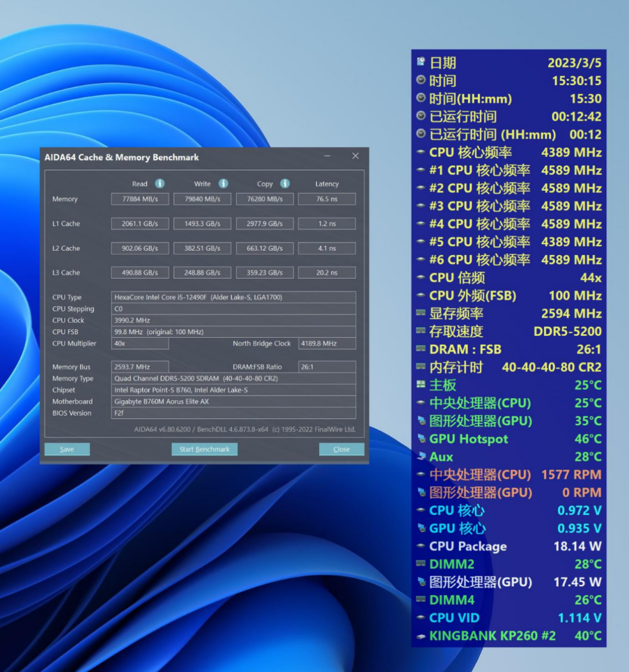629x672 pixels.
Task: Click the icon beside #1 CPU 核心频率
Action: pyautogui.click(x=421, y=169)
